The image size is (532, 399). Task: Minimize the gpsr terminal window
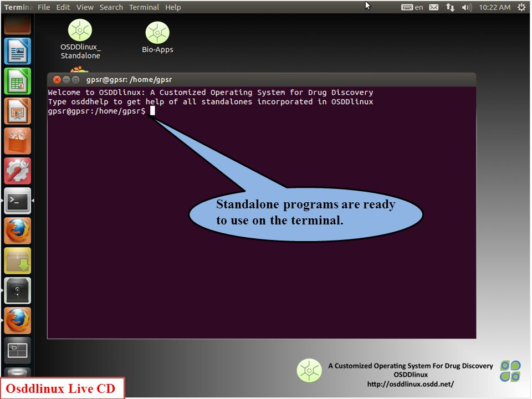(66, 80)
